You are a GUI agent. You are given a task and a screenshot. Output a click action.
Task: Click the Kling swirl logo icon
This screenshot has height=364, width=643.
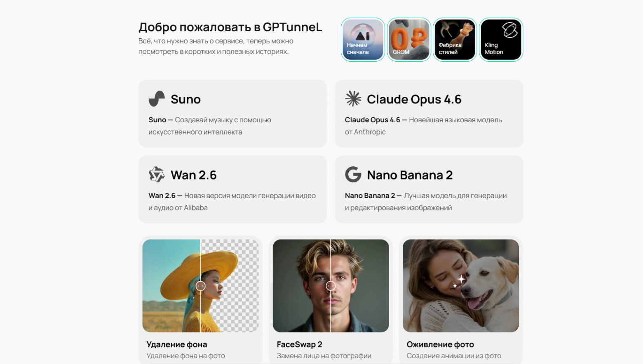509,30
